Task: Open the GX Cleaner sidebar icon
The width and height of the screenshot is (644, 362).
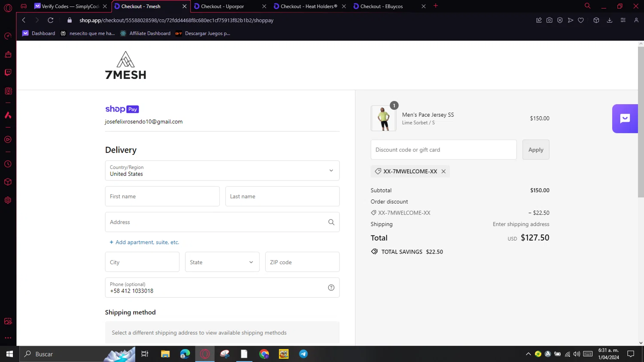Action: coord(8,54)
